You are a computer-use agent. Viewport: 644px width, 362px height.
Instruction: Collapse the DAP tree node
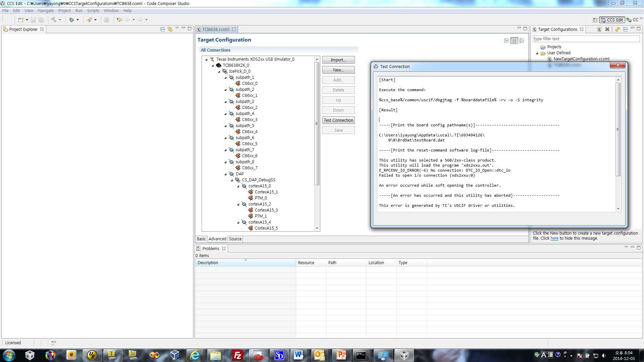click(225, 174)
